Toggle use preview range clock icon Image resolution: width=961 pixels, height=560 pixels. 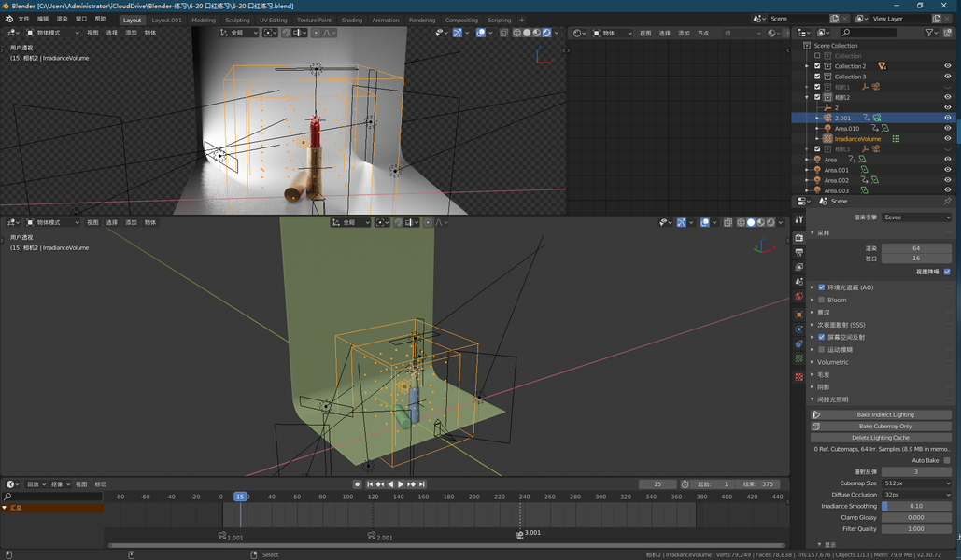[685, 484]
